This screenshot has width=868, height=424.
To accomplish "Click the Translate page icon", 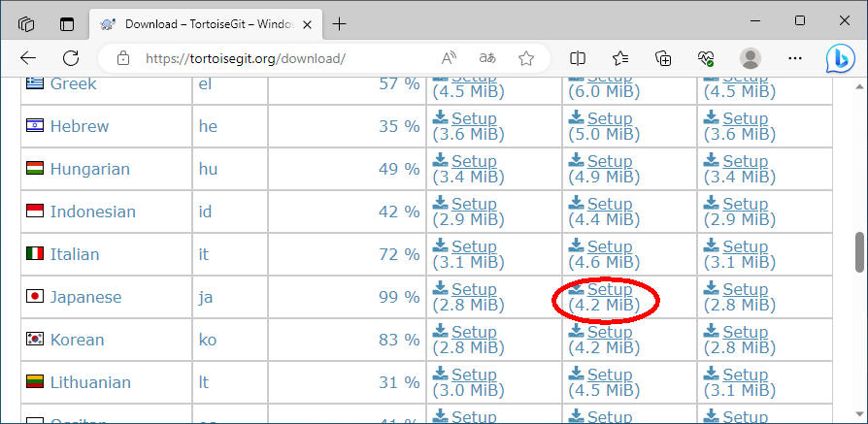I will point(487,58).
